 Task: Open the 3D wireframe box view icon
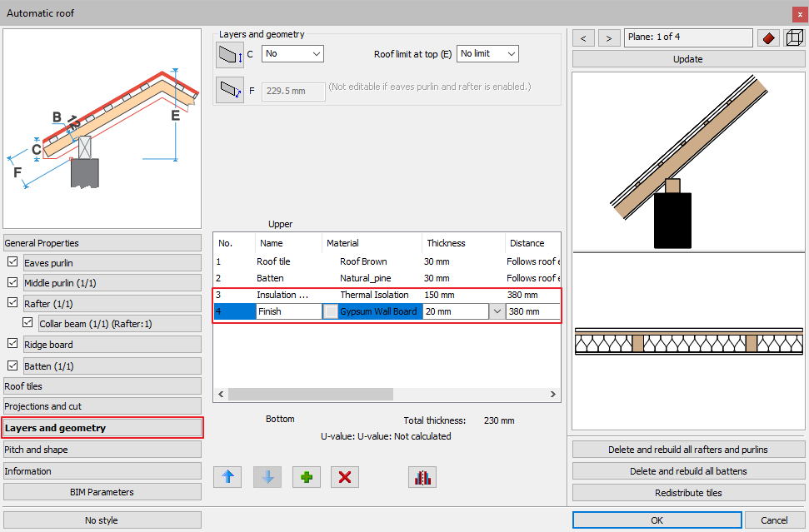coord(794,38)
